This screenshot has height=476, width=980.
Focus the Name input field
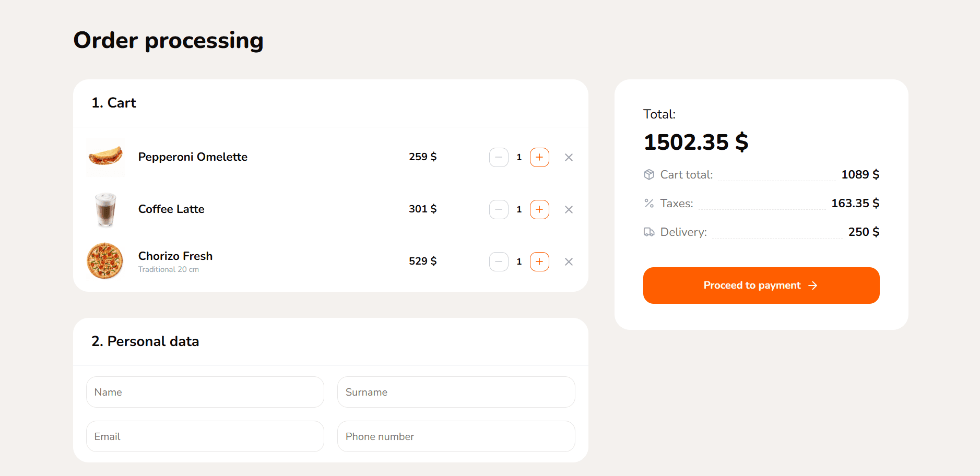click(205, 392)
